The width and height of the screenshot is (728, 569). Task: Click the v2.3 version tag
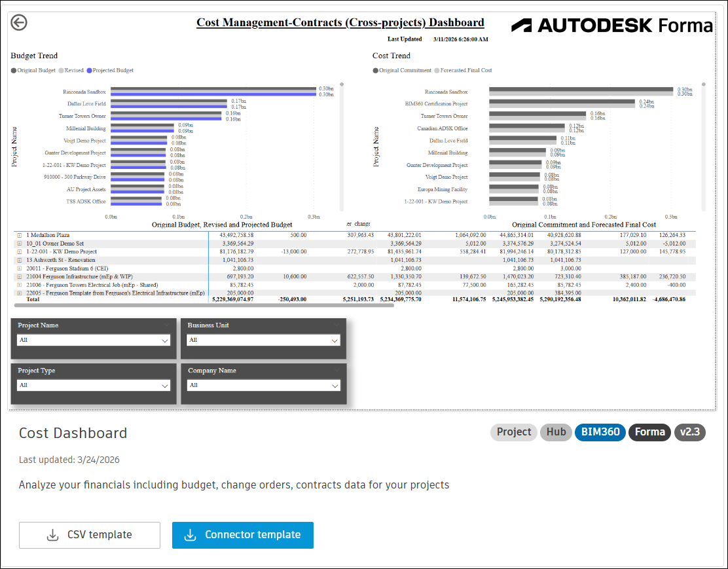pyautogui.click(x=690, y=432)
